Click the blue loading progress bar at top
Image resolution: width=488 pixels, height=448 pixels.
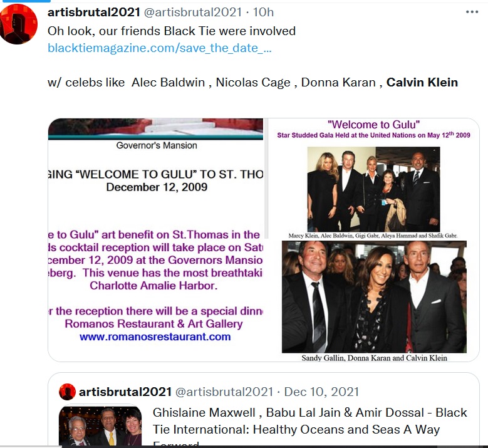point(25,1)
